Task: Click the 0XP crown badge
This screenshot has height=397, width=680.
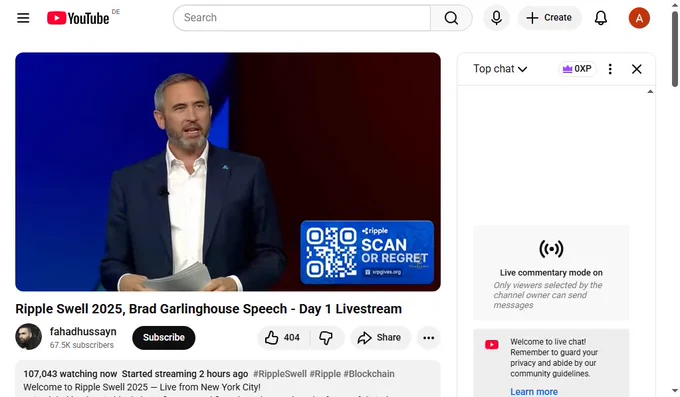Action: (577, 69)
